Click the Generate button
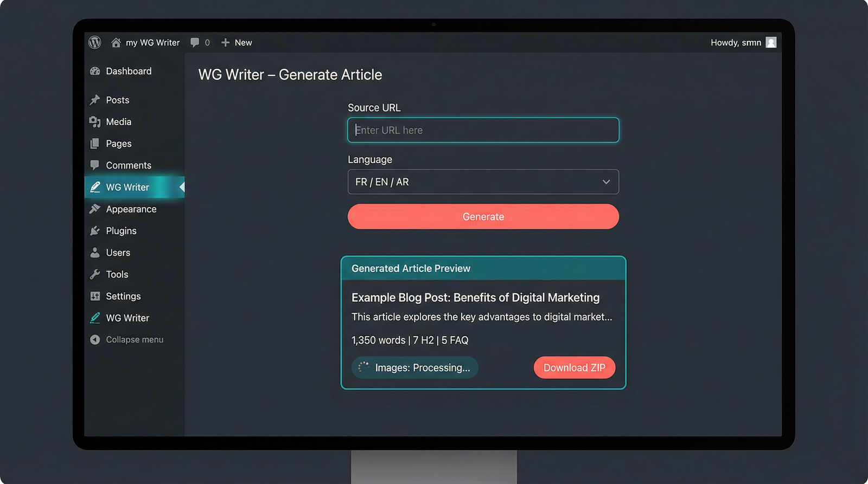 coord(483,217)
